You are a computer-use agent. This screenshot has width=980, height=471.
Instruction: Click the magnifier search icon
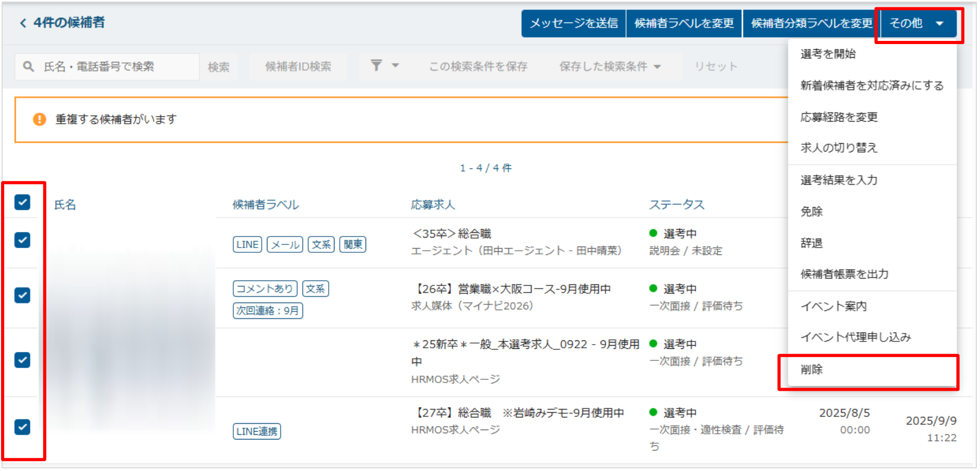pyautogui.click(x=29, y=67)
